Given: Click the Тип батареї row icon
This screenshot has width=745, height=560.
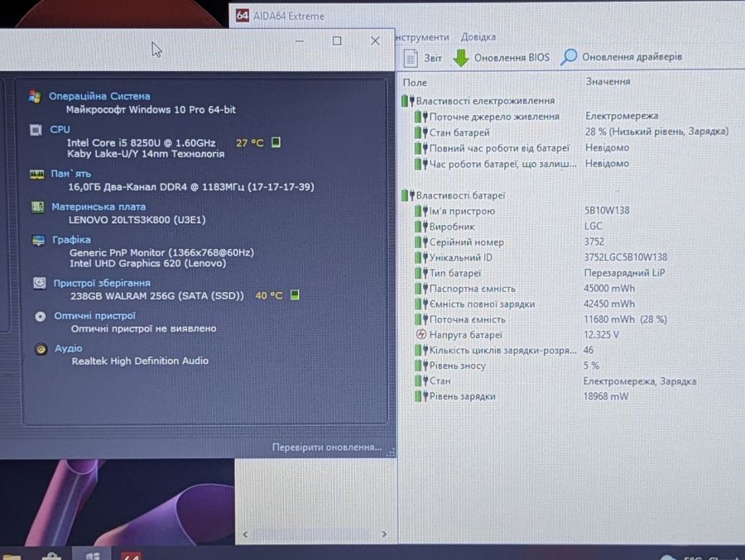Looking at the screenshot, I should 421,273.
